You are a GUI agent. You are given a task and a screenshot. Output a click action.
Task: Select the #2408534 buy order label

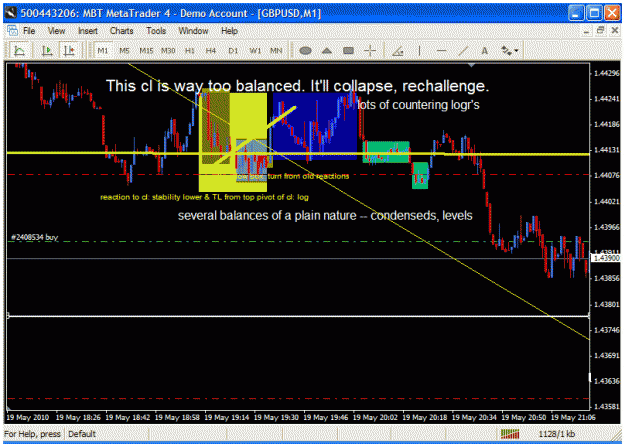click(35, 238)
